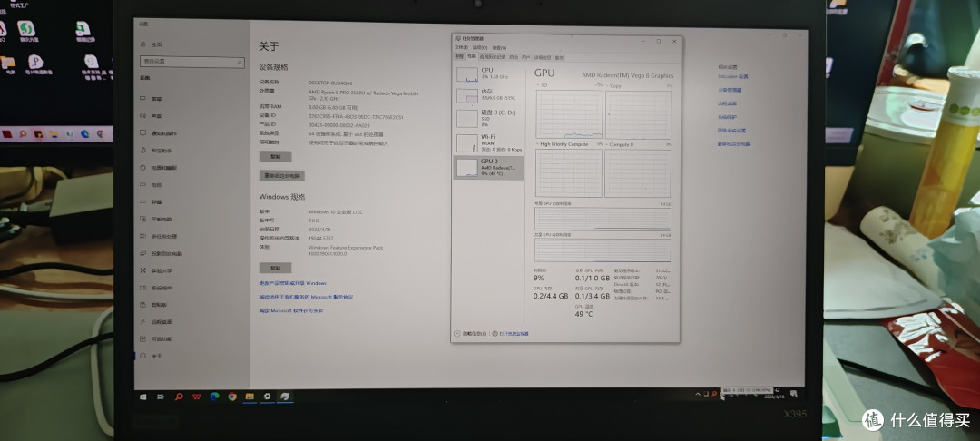This screenshot has height=441, width=980.
Task: Click the AMD Radeon(TM) Vega 8 Graphics title
Action: (628, 75)
